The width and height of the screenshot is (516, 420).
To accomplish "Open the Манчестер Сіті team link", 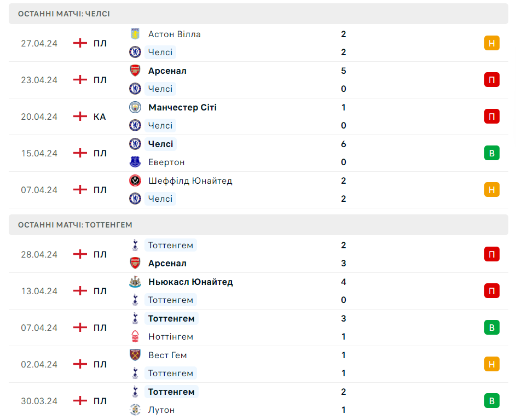I will coord(182,108).
